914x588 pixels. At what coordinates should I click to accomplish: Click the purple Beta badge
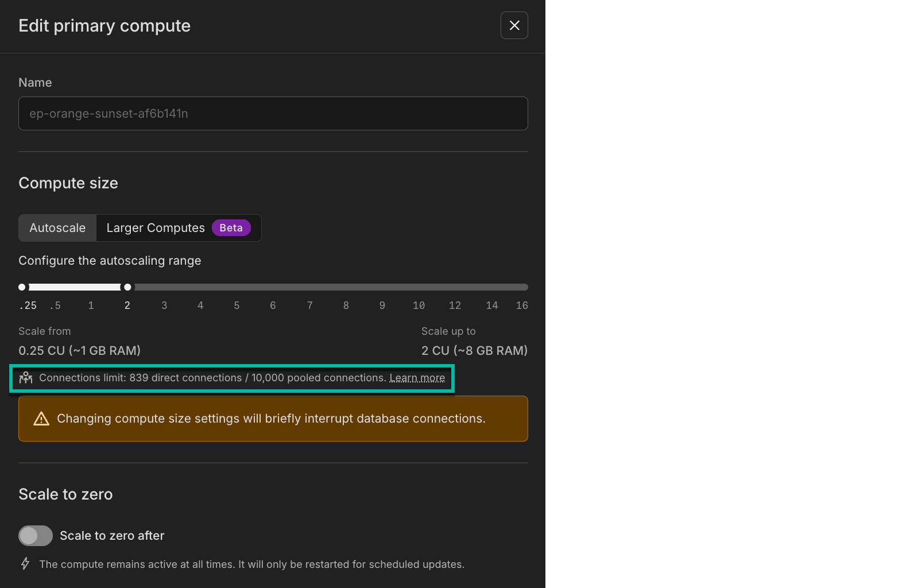[x=231, y=228]
